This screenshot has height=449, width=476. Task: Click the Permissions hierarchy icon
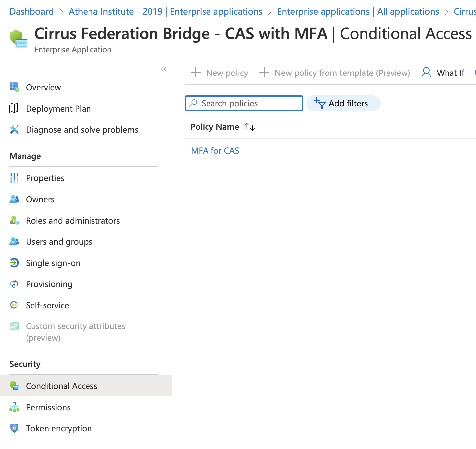(x=14, y=407)
